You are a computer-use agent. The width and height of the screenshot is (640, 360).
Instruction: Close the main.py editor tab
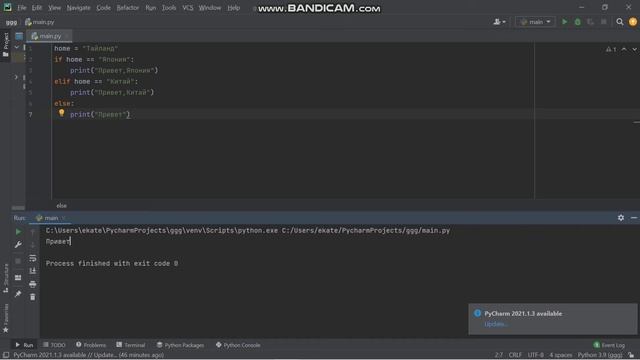(67, 36)
